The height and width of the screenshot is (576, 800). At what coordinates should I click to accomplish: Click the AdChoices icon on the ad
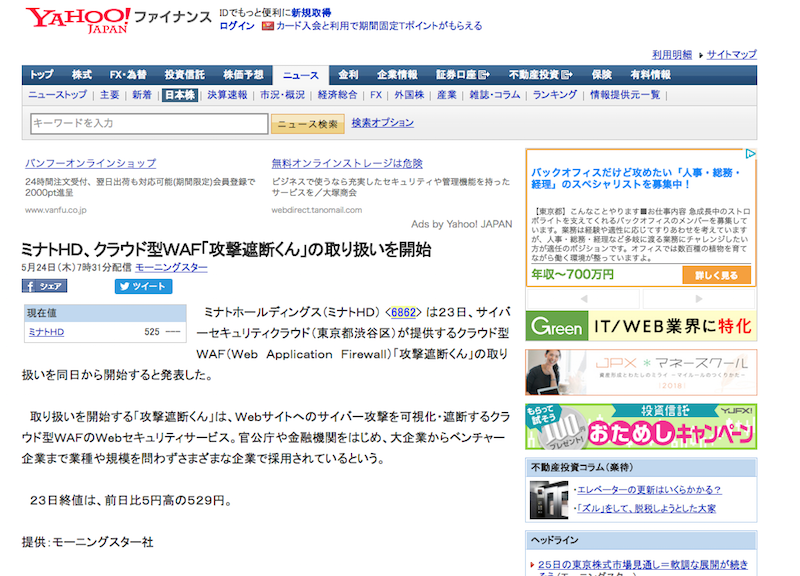tap(749, 154)
